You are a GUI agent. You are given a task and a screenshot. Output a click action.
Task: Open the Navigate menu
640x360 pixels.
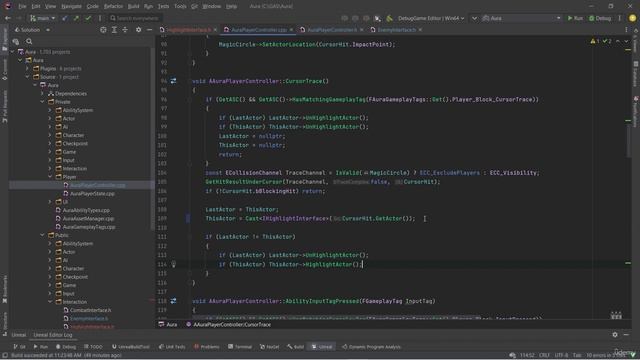tap(71, 6)
